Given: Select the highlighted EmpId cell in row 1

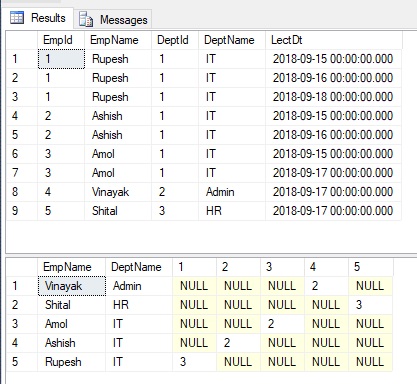Looking at the screenshot, I should coord(61,59).
